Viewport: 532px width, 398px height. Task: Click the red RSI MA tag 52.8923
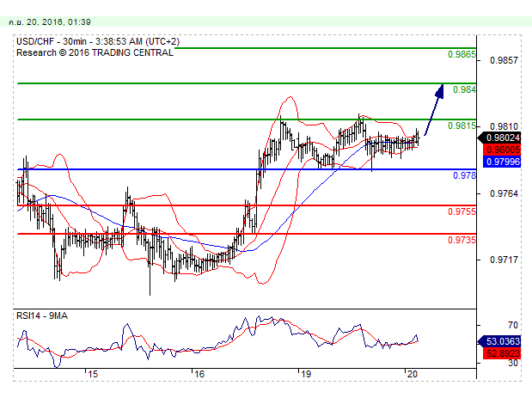502,353
